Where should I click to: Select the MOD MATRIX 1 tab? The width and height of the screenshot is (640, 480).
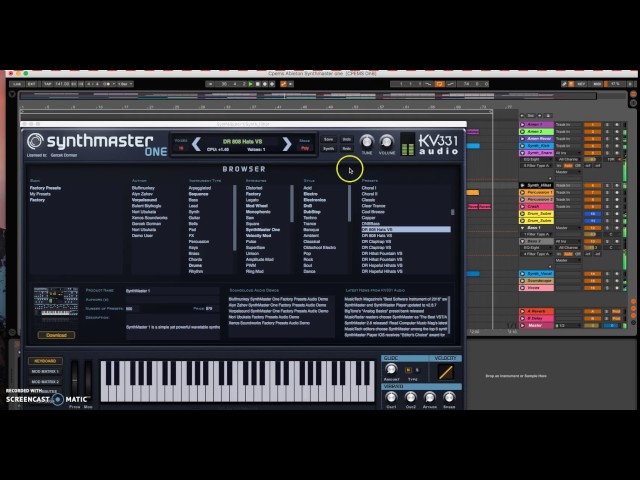(45, 371)
